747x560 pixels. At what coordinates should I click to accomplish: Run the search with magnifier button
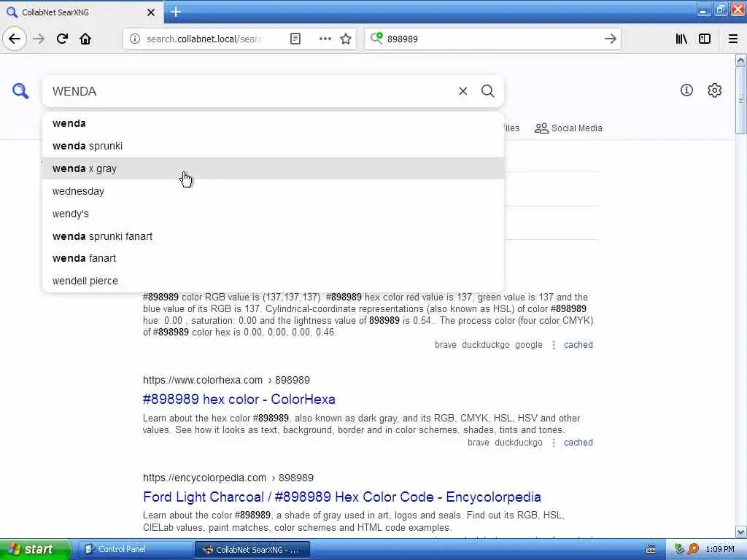488,91
